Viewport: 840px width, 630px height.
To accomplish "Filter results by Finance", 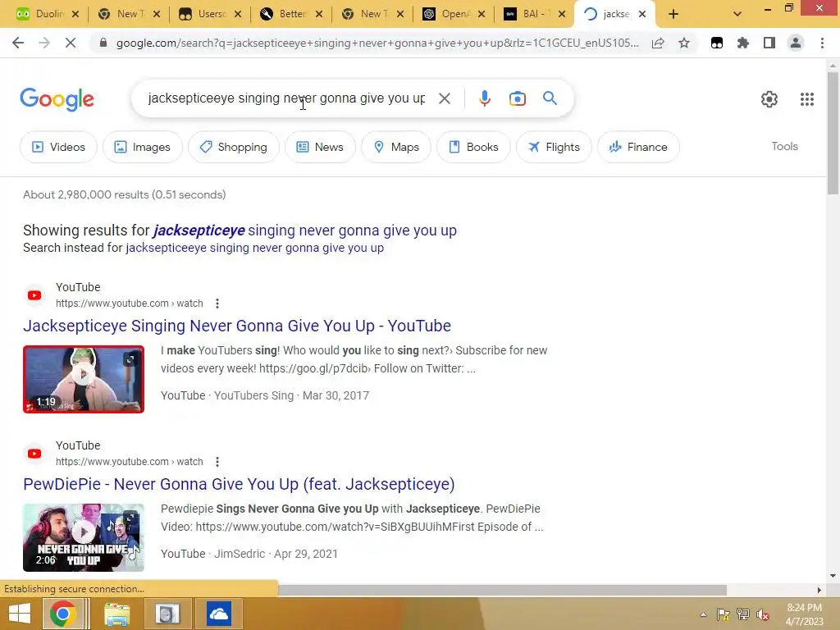I will coord(638,147).
